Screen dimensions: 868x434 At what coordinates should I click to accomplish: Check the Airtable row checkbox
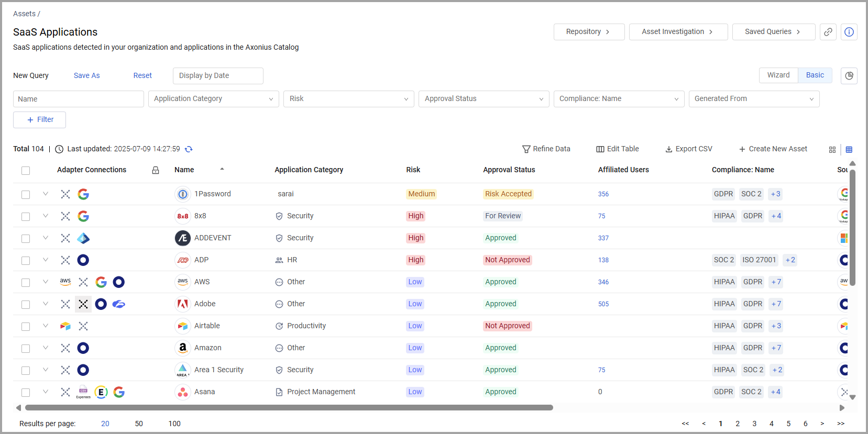pyautogui.click(x=26, y=327)
